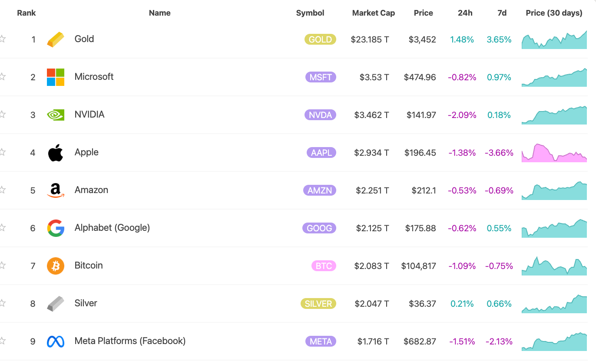The image size is (596, 364).
Task: Click Silver's price $36.37
Action: 422,304
